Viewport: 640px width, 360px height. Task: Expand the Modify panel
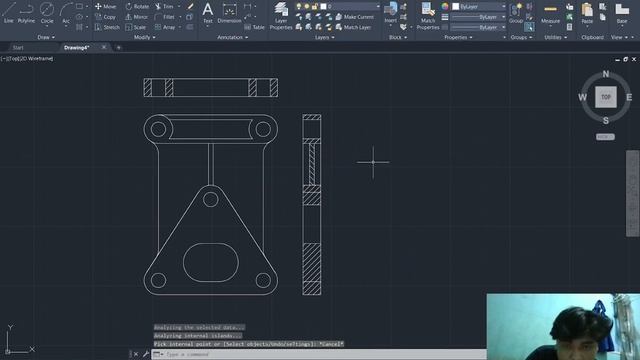click(144, 37)
